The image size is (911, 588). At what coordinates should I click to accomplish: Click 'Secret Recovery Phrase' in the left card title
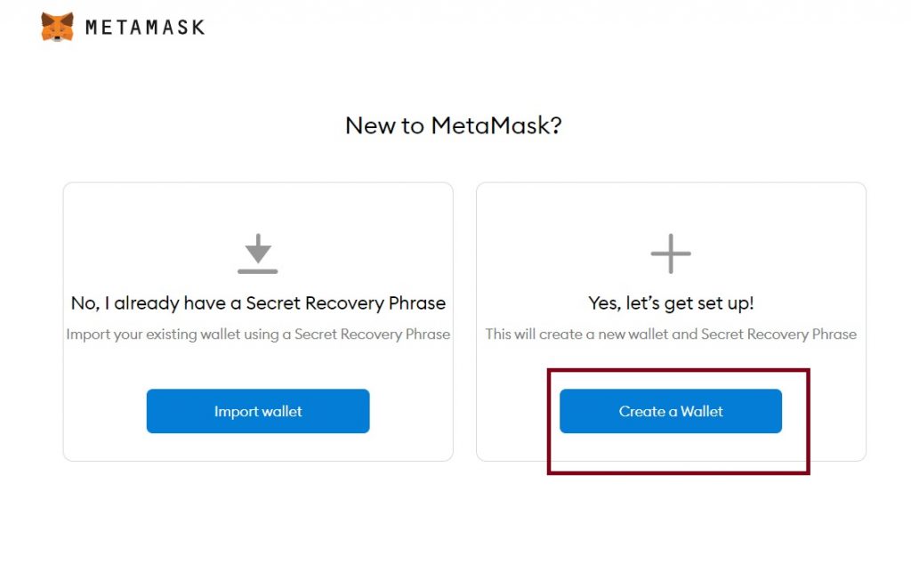(x=346, y=303)
